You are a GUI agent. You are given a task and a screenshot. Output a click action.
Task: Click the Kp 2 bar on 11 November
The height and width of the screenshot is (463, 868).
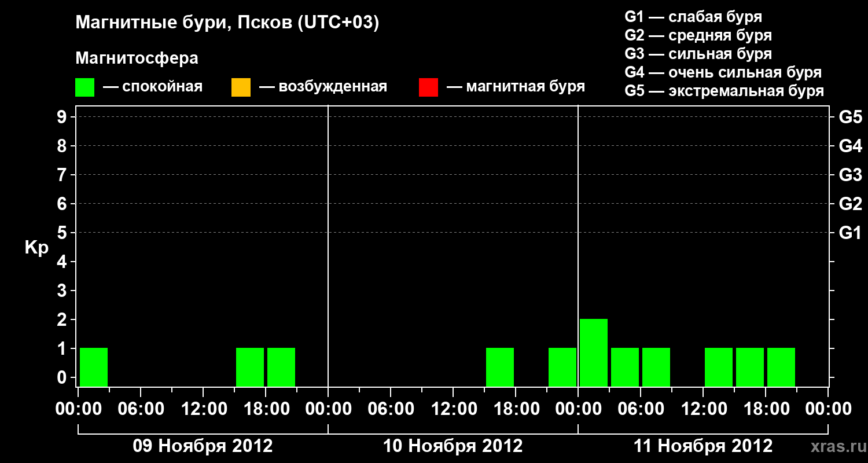594,352
